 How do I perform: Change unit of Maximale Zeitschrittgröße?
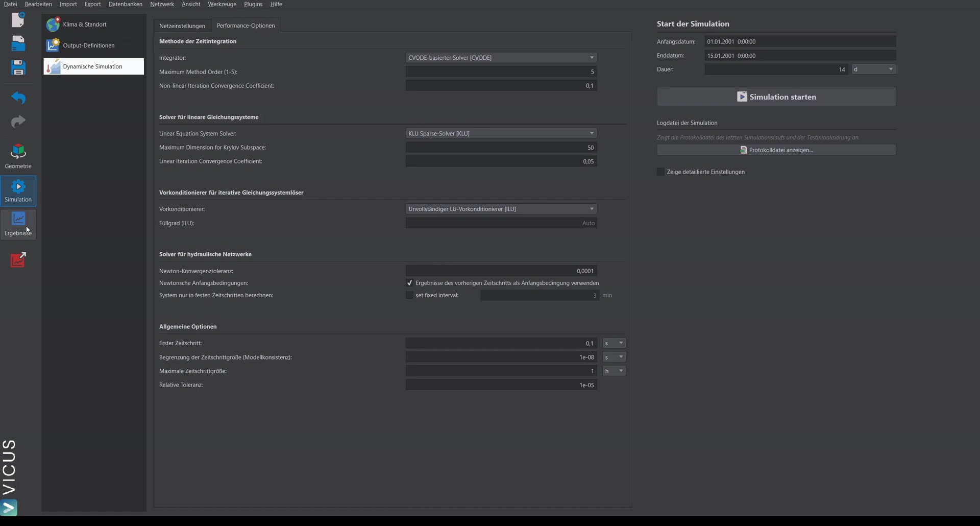point(614,371)
